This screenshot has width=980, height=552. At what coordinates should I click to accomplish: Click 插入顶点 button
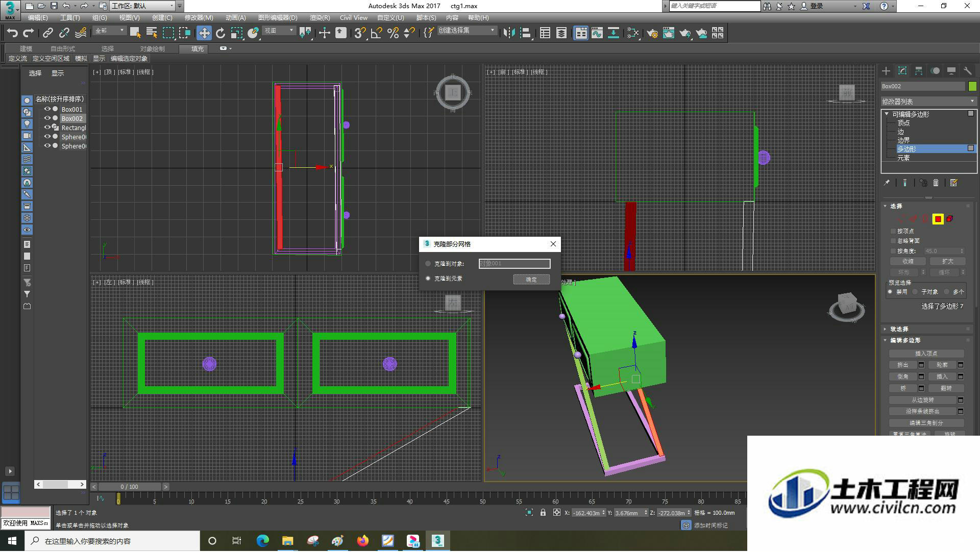pos(926,354)
